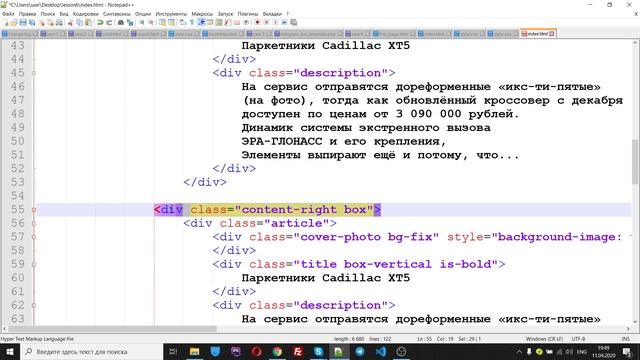This screenshot has height=360, width=640.
Task: Click the Zoom In toolbar icon
Action: pyautogui.click(x=141, y=22)
